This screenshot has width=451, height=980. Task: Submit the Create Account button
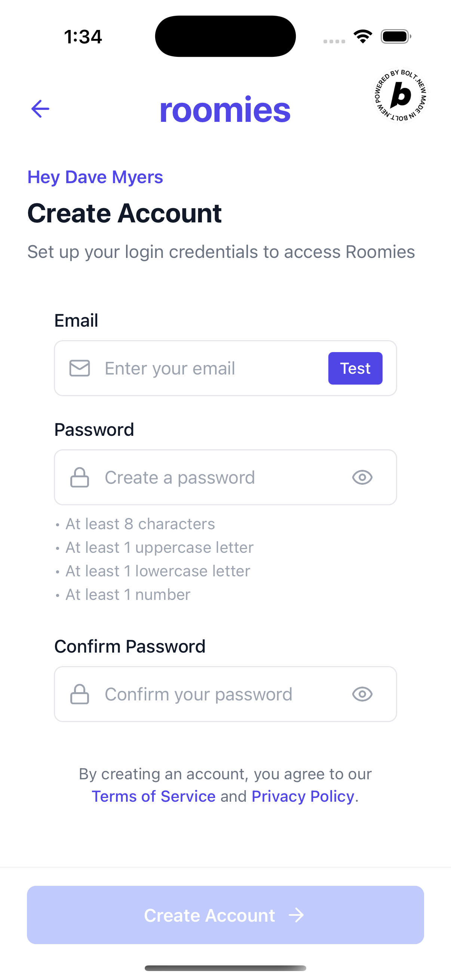225,915
